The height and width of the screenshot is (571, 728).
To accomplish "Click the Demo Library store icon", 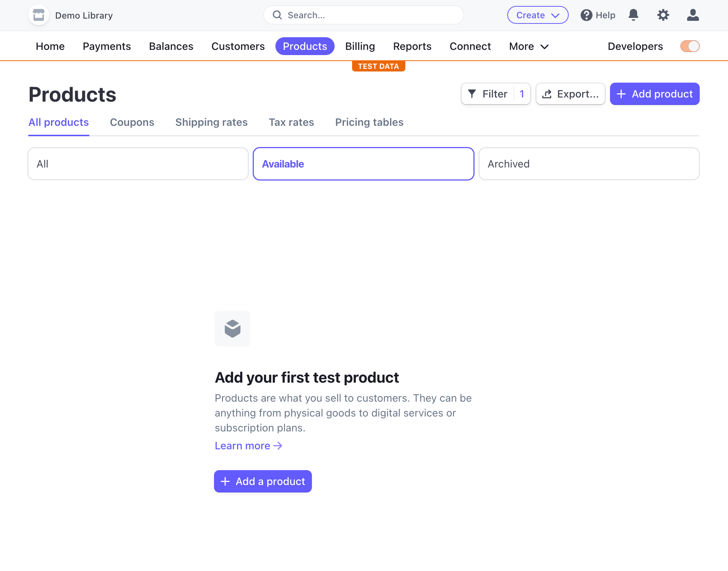I will point(39,15).
